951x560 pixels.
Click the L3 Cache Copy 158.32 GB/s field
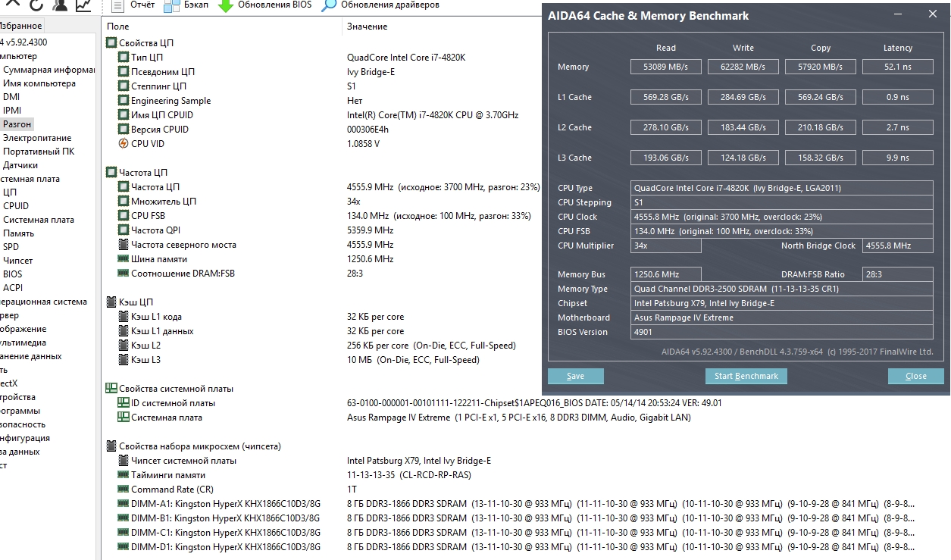[821, 158]
